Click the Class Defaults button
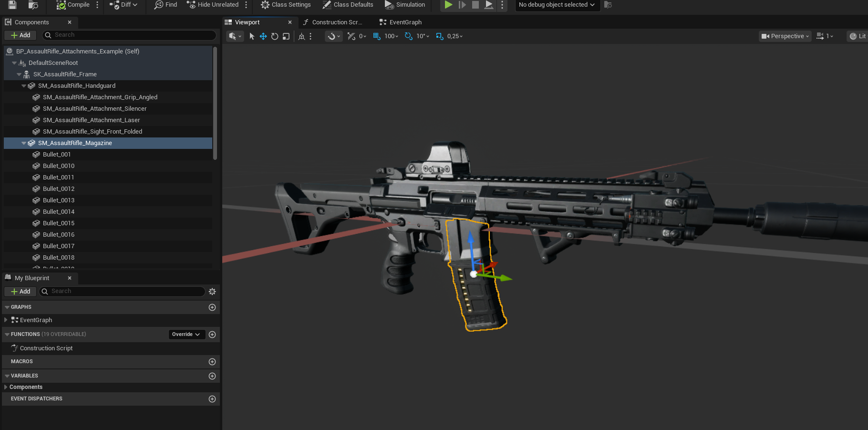The image size is (868, 430). click(348, 5)
